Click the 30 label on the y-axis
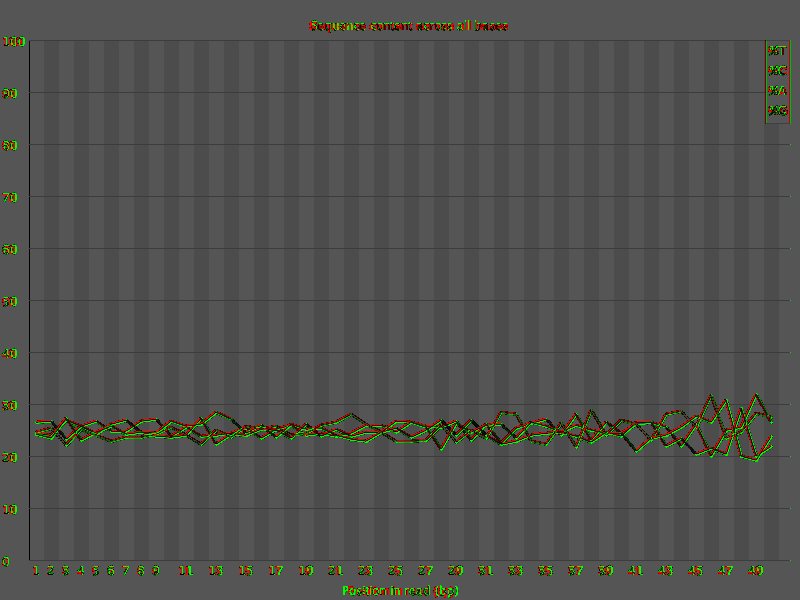800x600 pixels. point(10,406)
